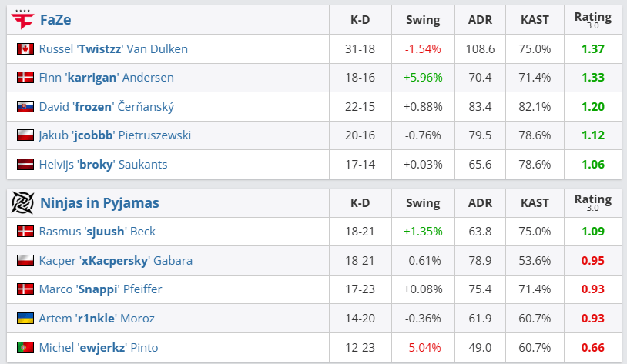Click the Ninjas in Pyjamas logo icon

click(22, 202)
